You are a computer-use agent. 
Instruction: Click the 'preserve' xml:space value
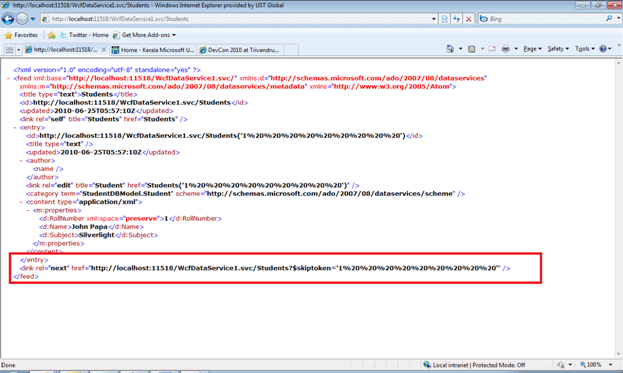[x=141, y=218]
